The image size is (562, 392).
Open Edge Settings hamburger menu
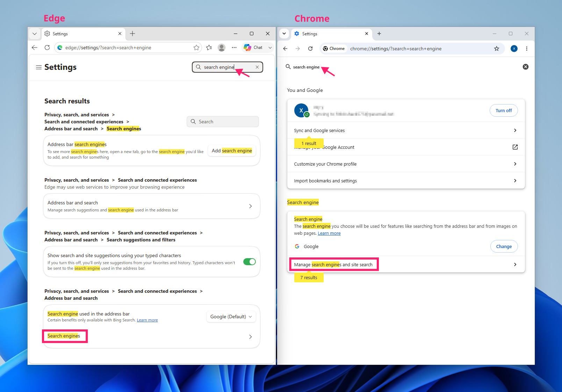(x=39, y=67)
